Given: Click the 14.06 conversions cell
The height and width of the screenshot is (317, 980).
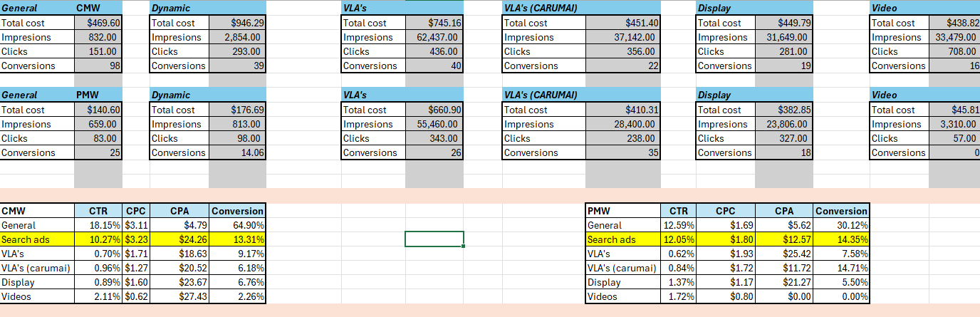Looking at the screenshot, I should click(243, 152).
